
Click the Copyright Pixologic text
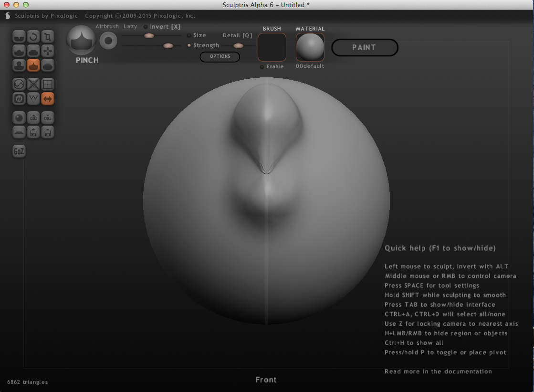140,16
